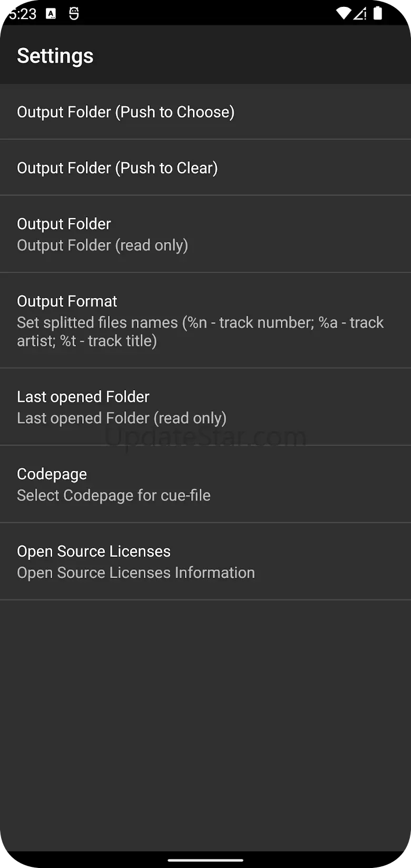Screen dimensions: 411x868
Task: Tap the Wi-Fi signal icon
Action: click(x=343, y=14)
